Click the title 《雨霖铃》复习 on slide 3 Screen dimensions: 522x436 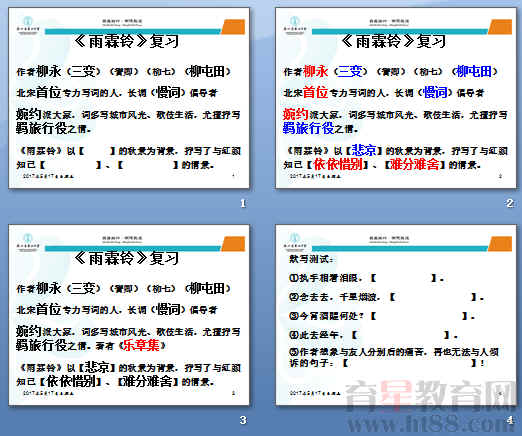point(126,258)
